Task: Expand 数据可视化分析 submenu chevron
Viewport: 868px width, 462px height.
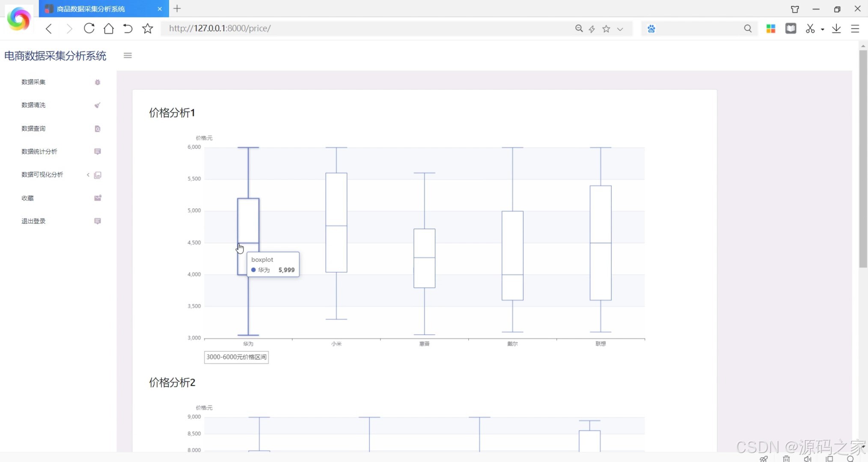Action: coord(88,175)
